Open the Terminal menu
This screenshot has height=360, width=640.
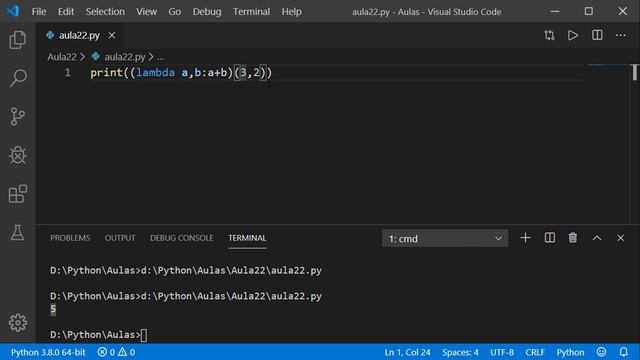[x=251, y=11]
